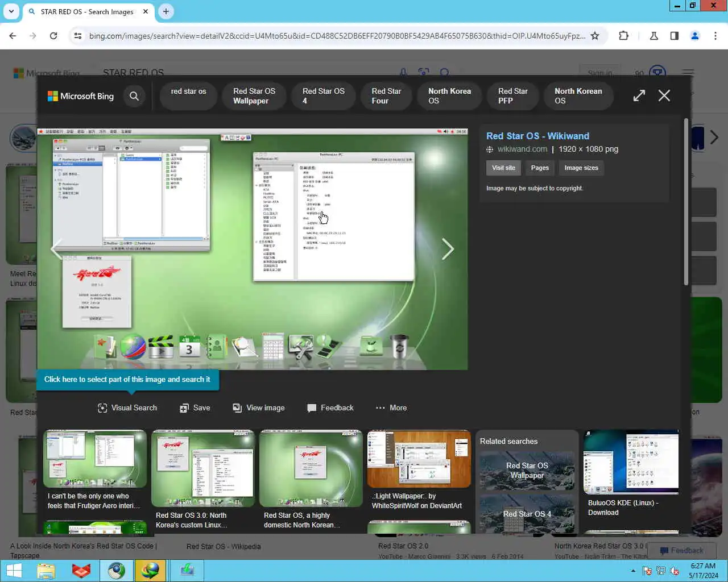Select the 'North Korean OS' chip
The height and width of the screenshot is (582, 728).
pos(578,95)
